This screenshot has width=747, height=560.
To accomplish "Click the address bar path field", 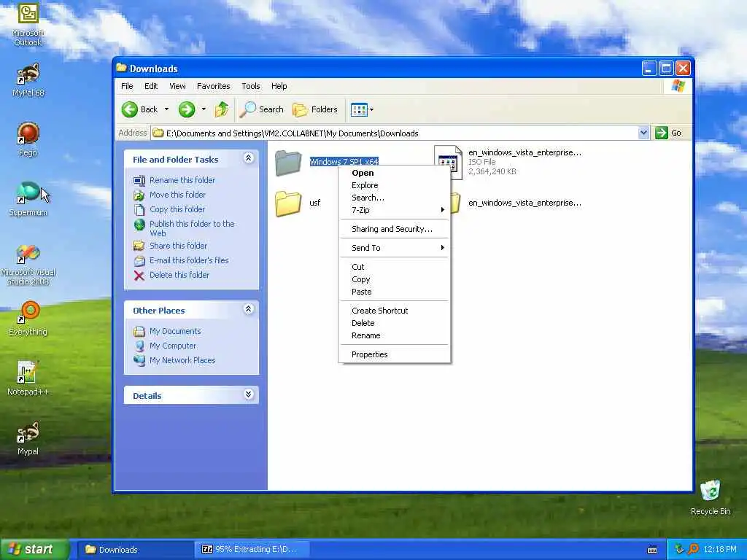I will point(395,133).
